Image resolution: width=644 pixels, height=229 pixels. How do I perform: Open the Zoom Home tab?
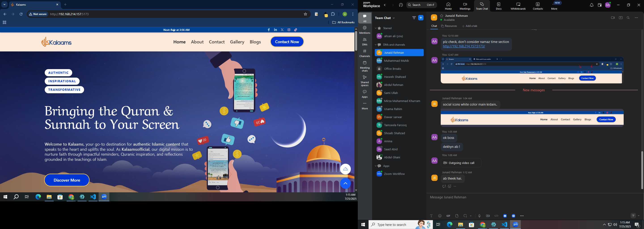click(448, 6)
